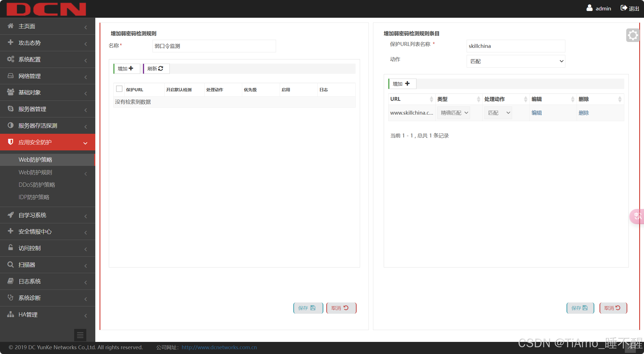The width and height of the screenshot is (644, 354).
Task: Click the rocket icon beside 自学习系统
Action: (10, 215)
